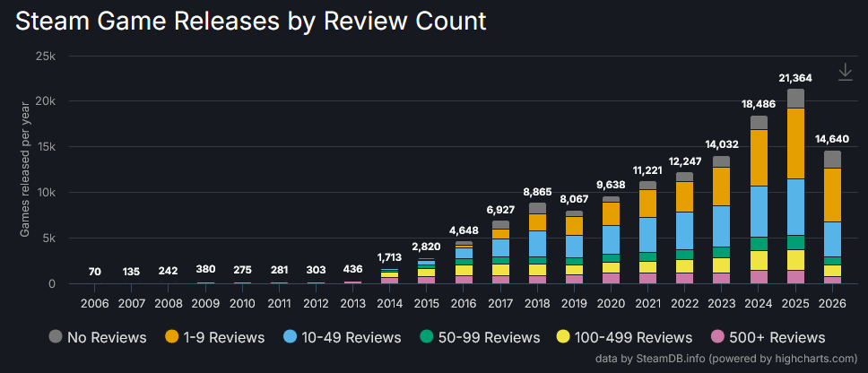Toggle the 10-49 Reviews legend series
Screen dimensions: 868x373
[x=343, y=337]
